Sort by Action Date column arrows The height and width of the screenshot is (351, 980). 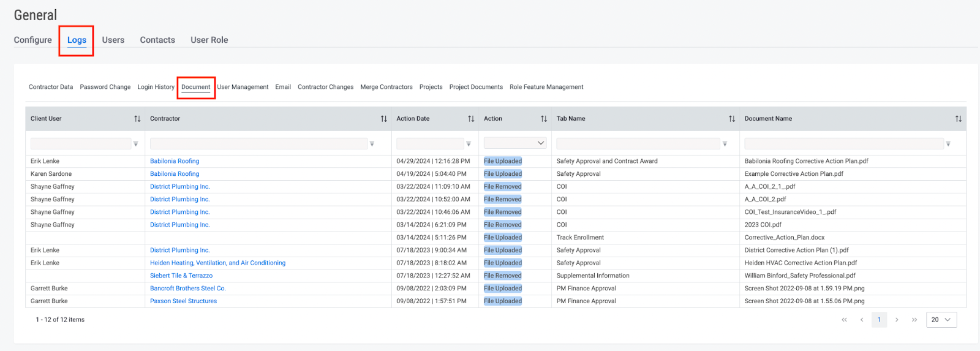(471, 119)
